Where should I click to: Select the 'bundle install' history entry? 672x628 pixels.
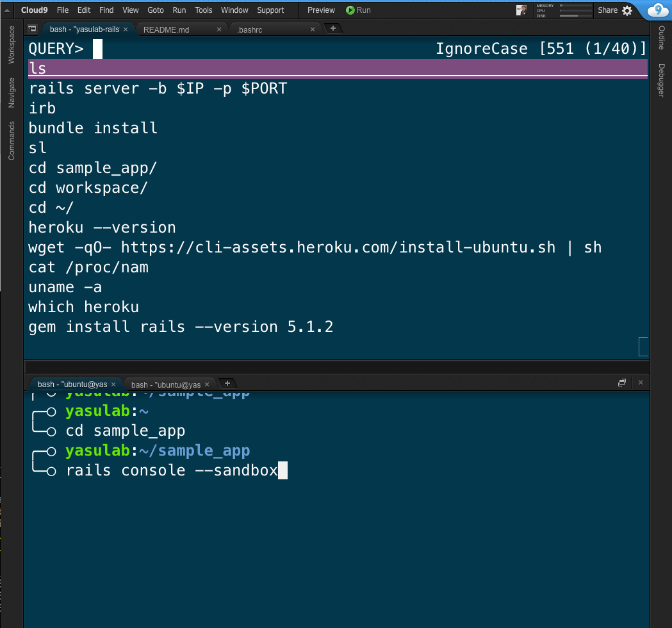[93, 128]
